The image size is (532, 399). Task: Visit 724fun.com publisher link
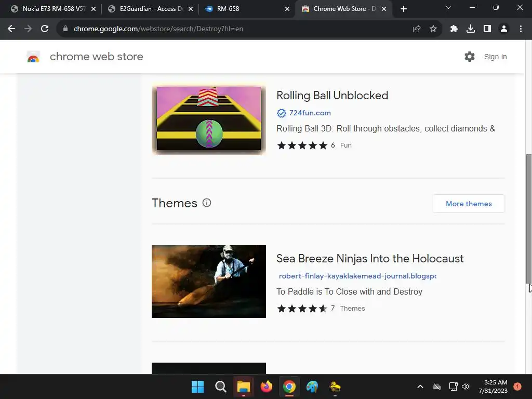click(310, 113)
